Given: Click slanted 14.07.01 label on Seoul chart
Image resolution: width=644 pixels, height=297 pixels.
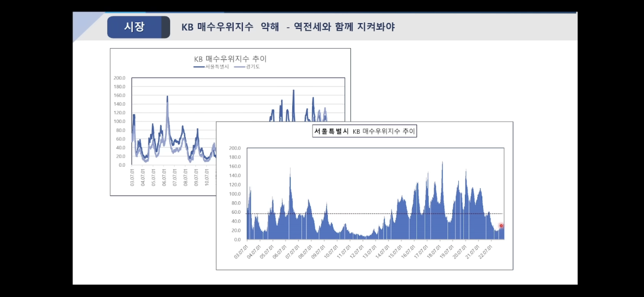Looking at the screenshot, I should pos(382,252).
